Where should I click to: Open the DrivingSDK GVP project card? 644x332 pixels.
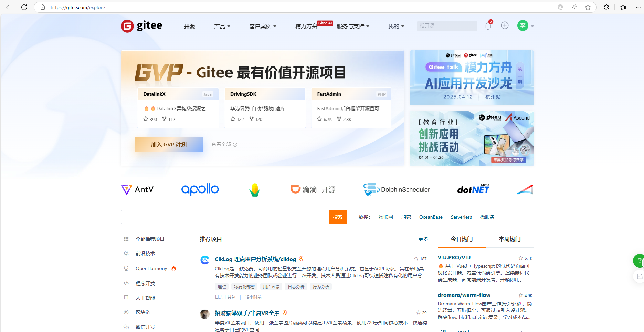[x=265, y=108]
